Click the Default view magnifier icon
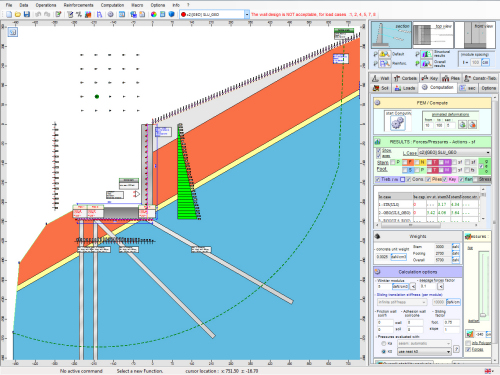Image resolution: width=500 pixels, height=375 pixels. click(385, 54)
